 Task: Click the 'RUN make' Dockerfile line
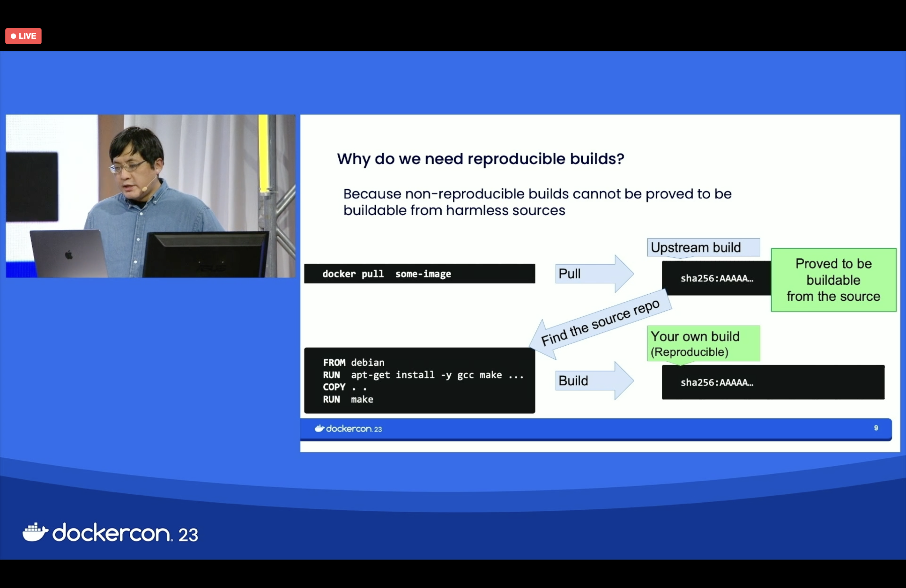click(348, 399)
